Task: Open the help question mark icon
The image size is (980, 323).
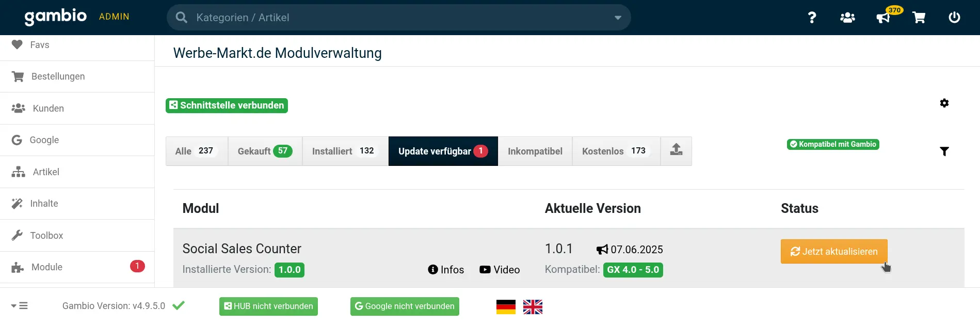Action: 812,18
